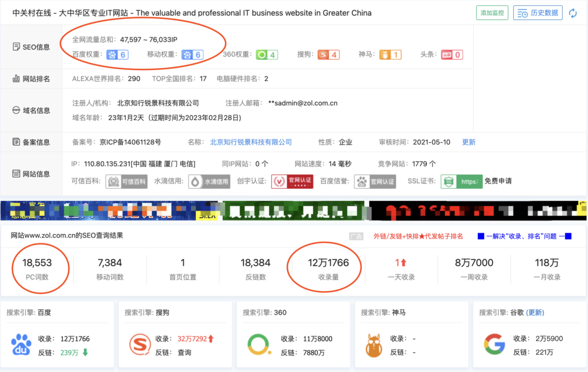Click the 网站信息 row icon
This screenshot has height=372, width=588.
[x=16, y=173]
